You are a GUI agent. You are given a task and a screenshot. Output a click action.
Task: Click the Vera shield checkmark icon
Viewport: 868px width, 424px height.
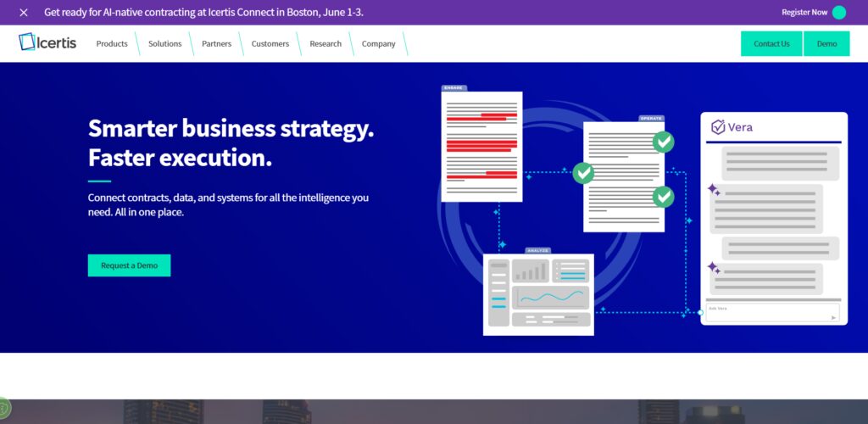click(718, 127)
